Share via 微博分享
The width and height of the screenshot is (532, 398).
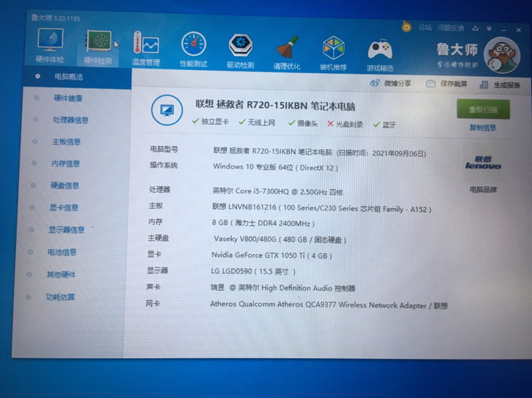390,83
